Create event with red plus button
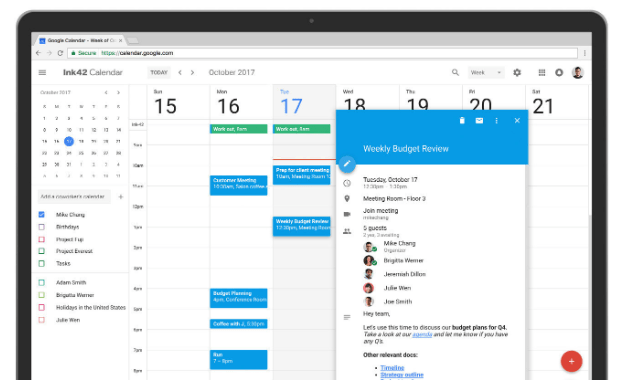The width and height of the screenshot is (620, 387). click(x=571, y=361)
